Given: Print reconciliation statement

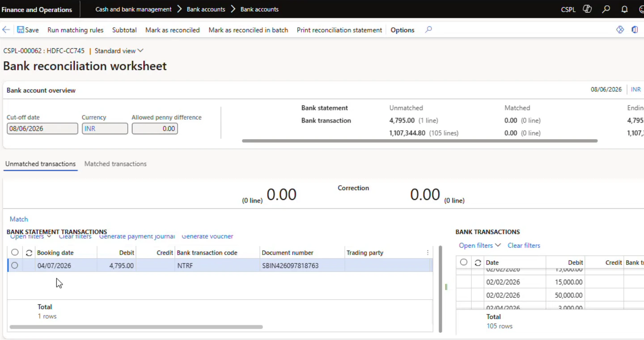Looking at the screenshot, I should (339, 30).
